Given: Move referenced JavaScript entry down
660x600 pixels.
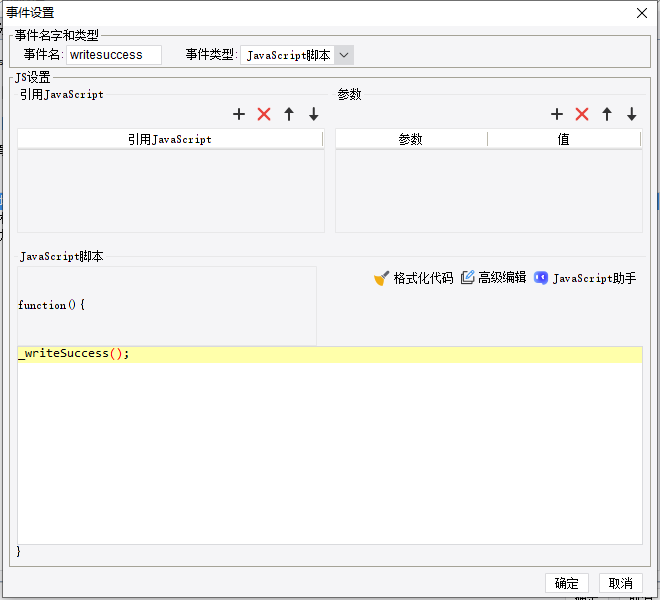Looking at the screenshot, I should [x=314, y=114].
